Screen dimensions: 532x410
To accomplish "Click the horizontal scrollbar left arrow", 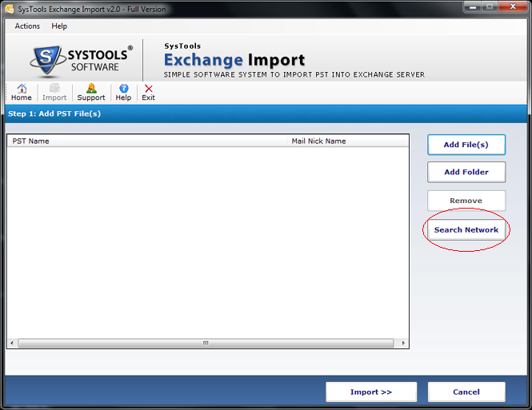I will coord(12,343).
